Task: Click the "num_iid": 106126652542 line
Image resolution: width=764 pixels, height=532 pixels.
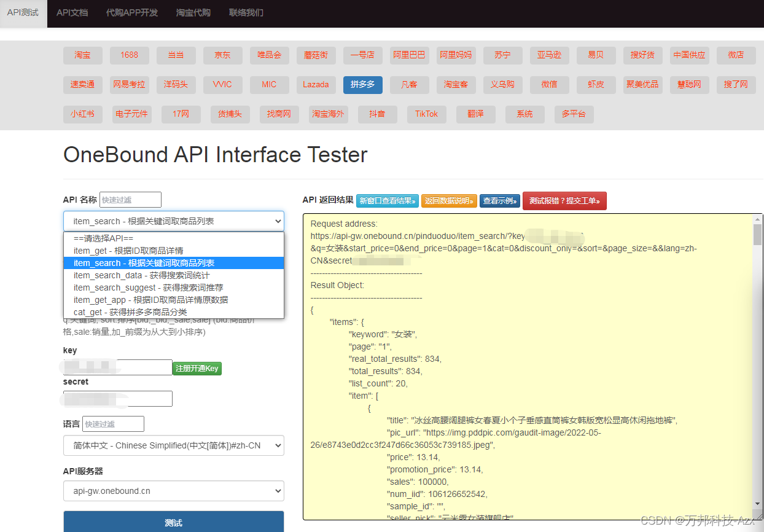Action: (x=437, y=494)
